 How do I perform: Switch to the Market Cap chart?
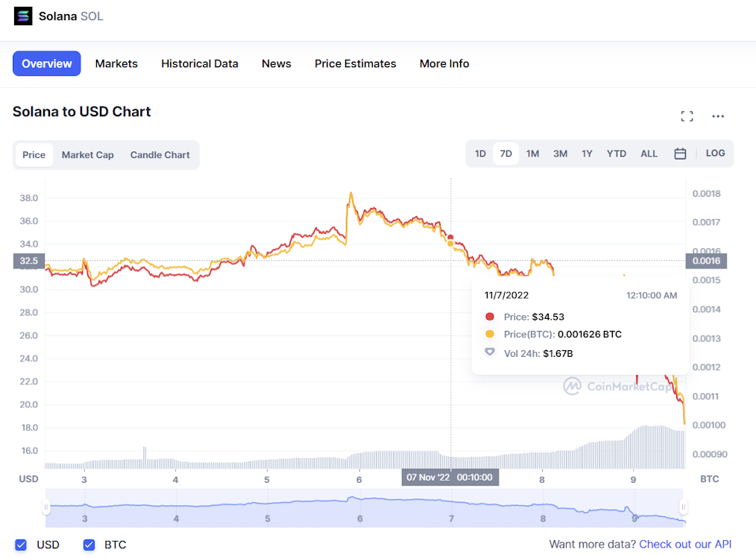88,155
